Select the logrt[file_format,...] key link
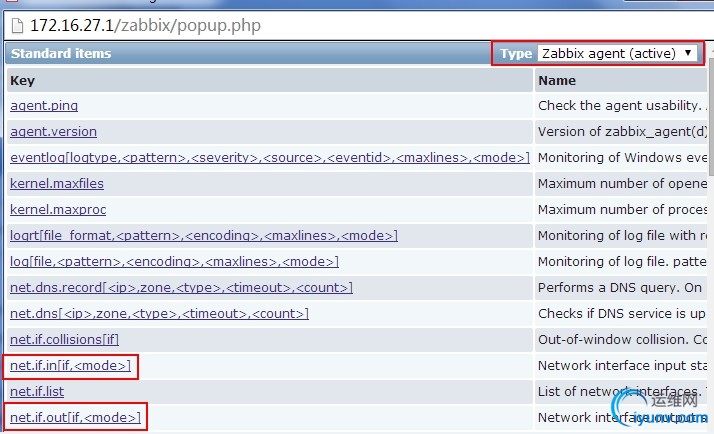 [x=204, y=235]
